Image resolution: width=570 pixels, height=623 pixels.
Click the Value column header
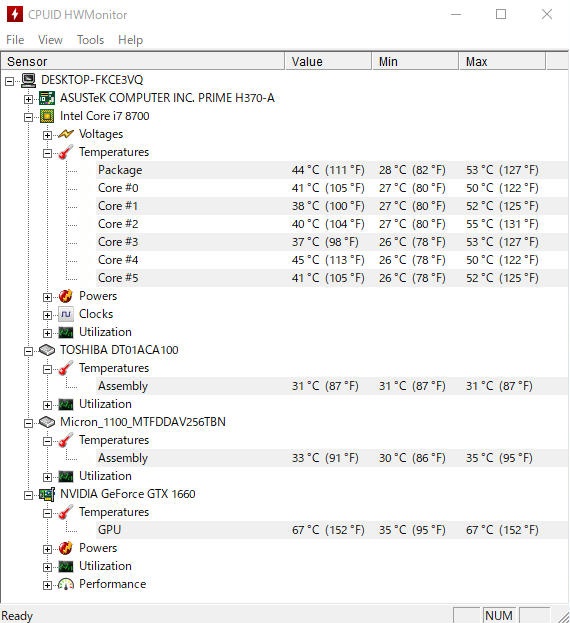pos(328,62)
